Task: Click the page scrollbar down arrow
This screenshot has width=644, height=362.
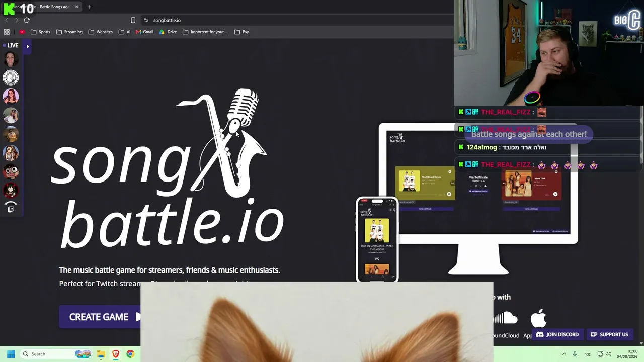Action: tap(641, 343)
